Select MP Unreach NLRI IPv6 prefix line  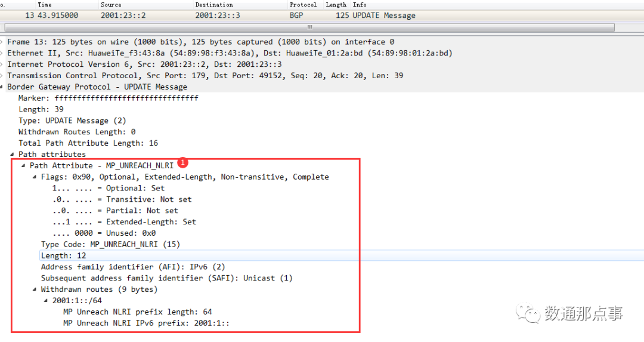(x=146, y=323)
